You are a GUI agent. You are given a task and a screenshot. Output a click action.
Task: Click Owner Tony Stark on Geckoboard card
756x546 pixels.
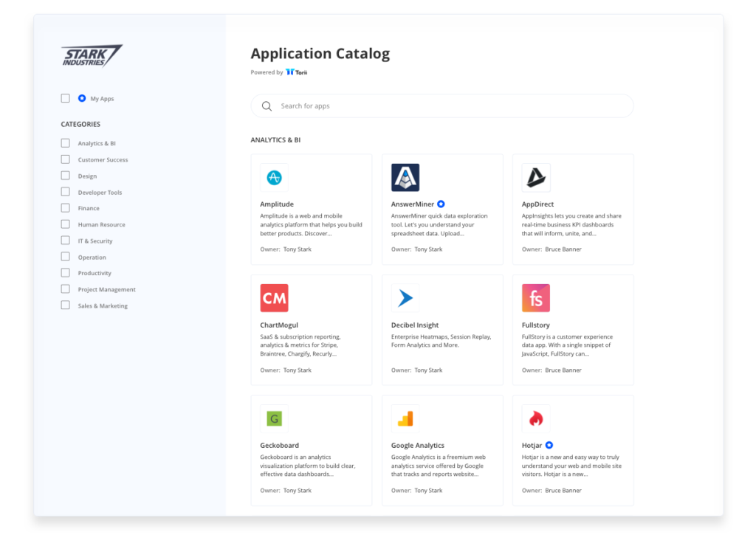[286, 490]
